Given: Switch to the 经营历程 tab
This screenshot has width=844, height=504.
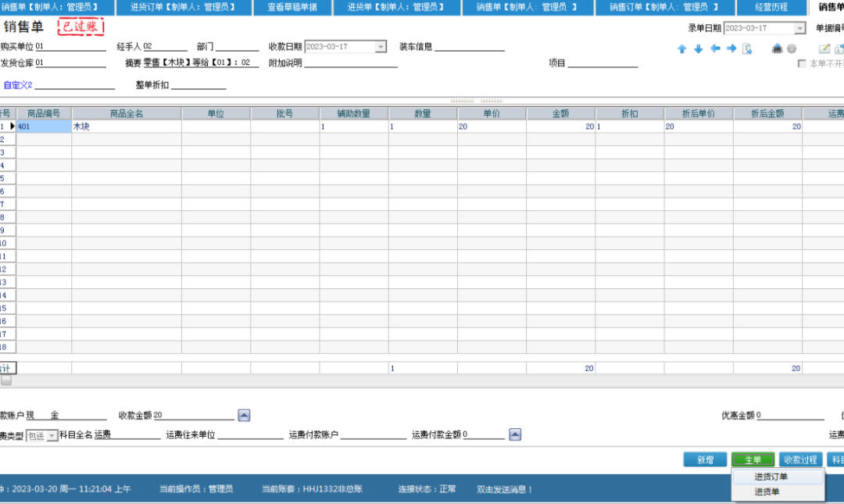Looking at the screenshot, I should click(771, 7).
